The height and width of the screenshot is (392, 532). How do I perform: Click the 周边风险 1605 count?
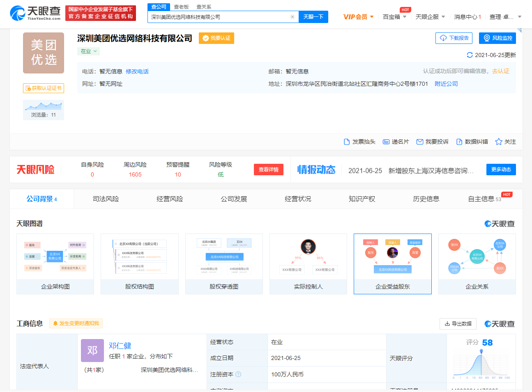[135, 174]
